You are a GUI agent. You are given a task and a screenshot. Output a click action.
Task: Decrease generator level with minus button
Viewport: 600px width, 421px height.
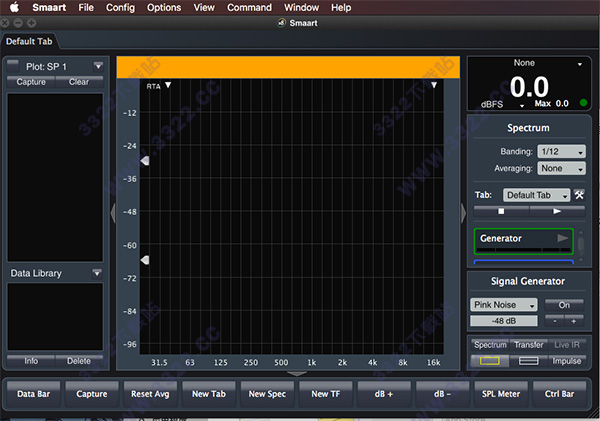pyautogui.click(x=554, y=321)
